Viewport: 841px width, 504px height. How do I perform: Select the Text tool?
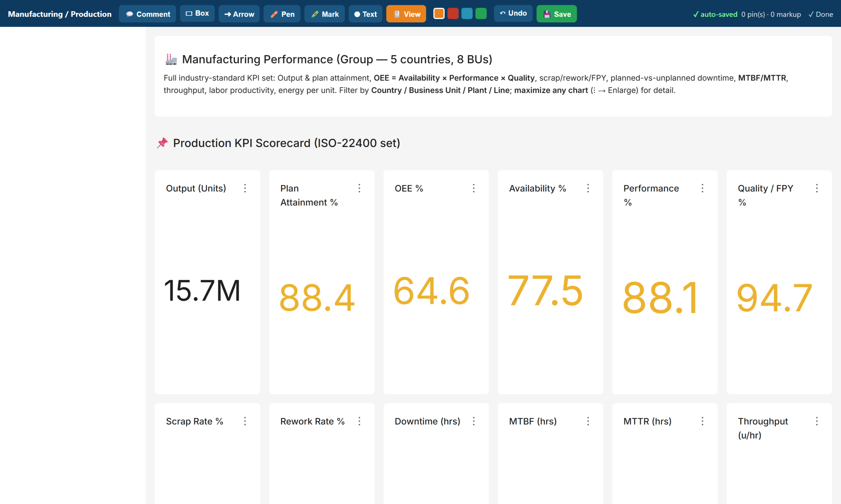click(x=365, y=14)
